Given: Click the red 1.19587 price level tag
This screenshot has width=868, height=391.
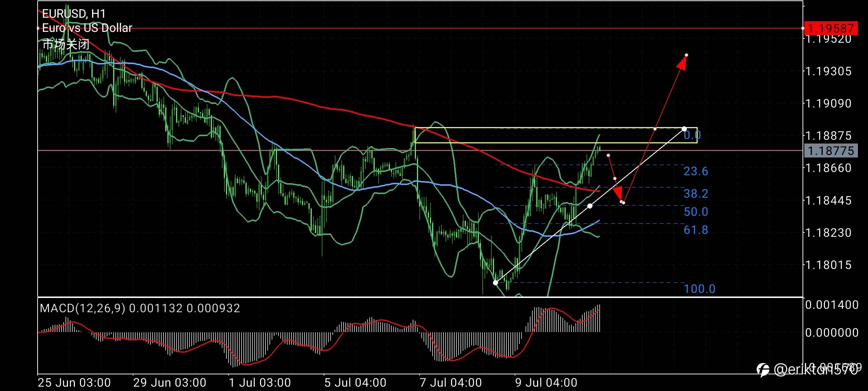Looking at the screenshot, I should (830, 28).
